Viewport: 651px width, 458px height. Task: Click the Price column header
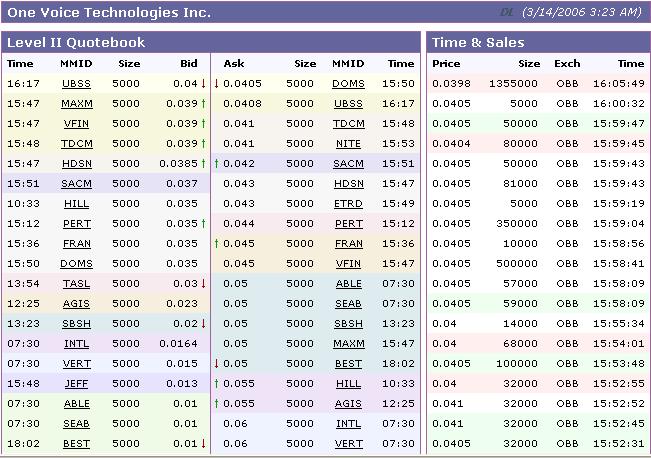click(446, 64)
